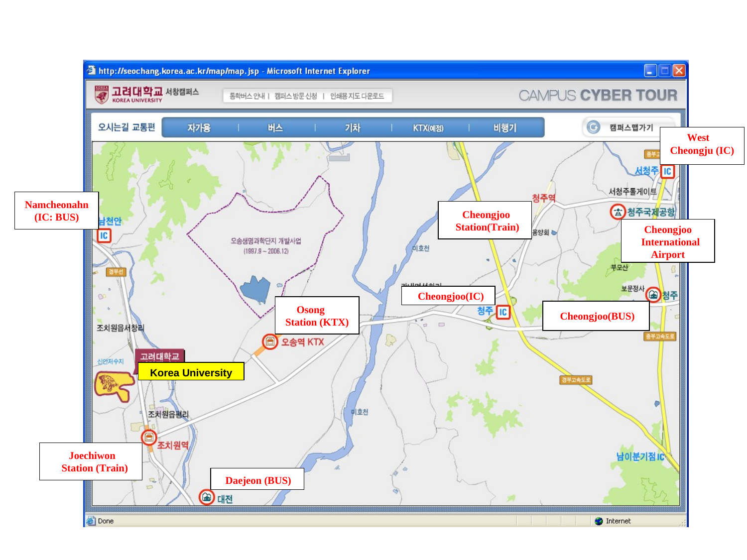747x560 pixels.
Task: Select the Daejeon bus terminal icon
Action: pos(207,497)
